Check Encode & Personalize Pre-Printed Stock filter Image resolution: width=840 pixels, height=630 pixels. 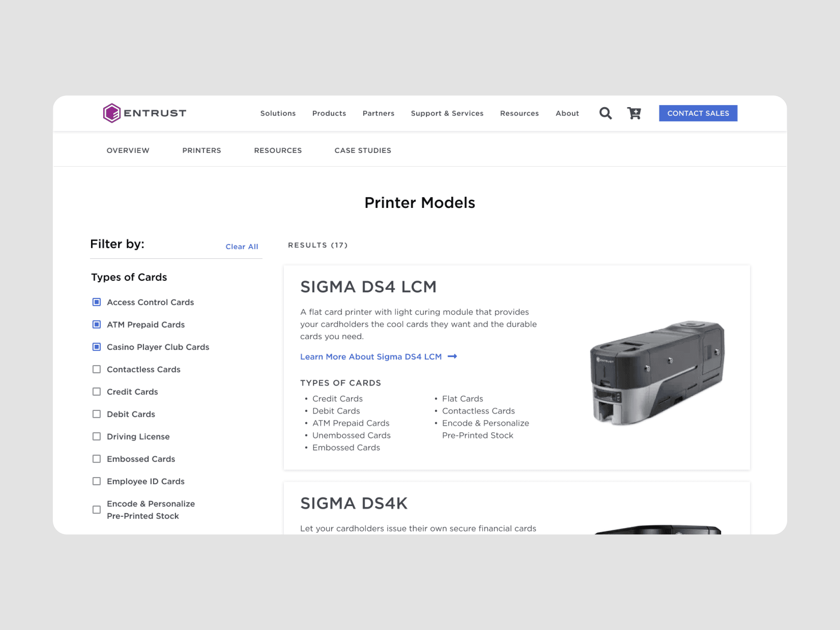coord(97,510)
